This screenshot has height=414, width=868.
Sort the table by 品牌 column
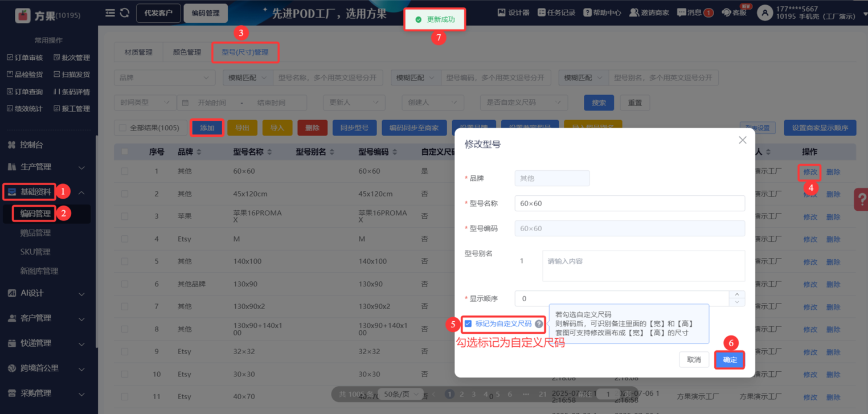point(199,152)
